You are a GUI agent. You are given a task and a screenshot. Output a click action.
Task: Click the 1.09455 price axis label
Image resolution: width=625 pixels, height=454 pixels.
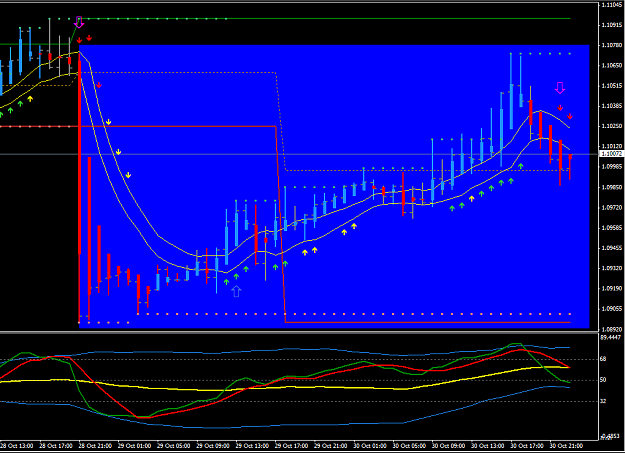[612, 248]
